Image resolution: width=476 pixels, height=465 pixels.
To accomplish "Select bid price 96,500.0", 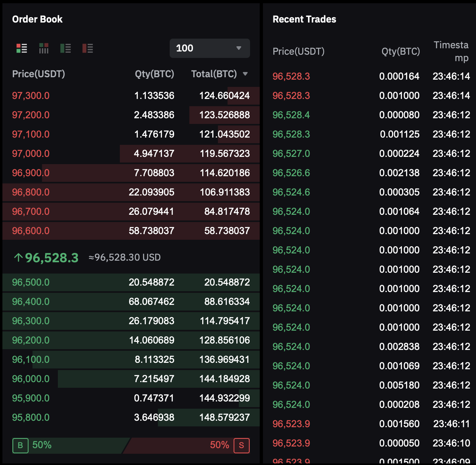I will [31, 282].
